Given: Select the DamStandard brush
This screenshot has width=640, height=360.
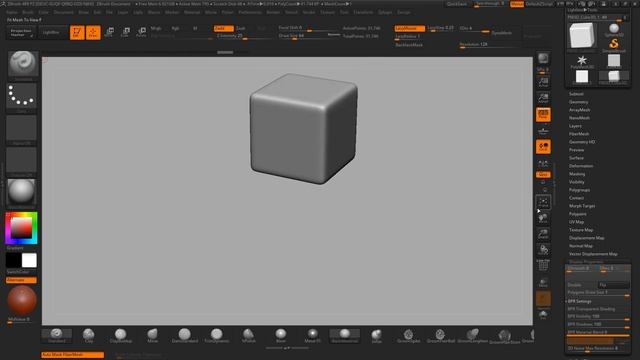Looking at the screenshot, I should click(x=184, y=336).
